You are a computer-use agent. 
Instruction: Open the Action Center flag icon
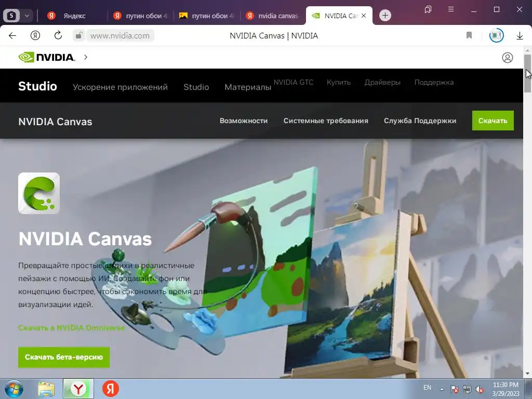pyautogui.click(x=454, y=389)
